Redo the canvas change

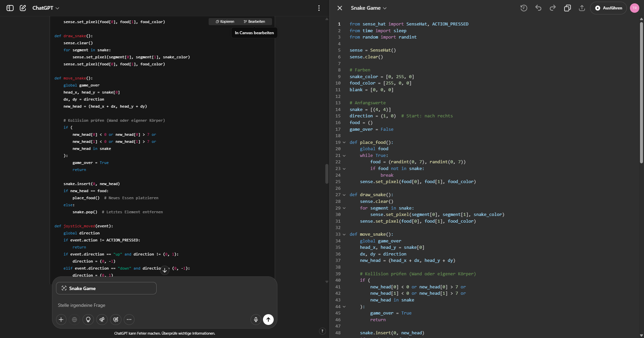(x=553, y=8)
